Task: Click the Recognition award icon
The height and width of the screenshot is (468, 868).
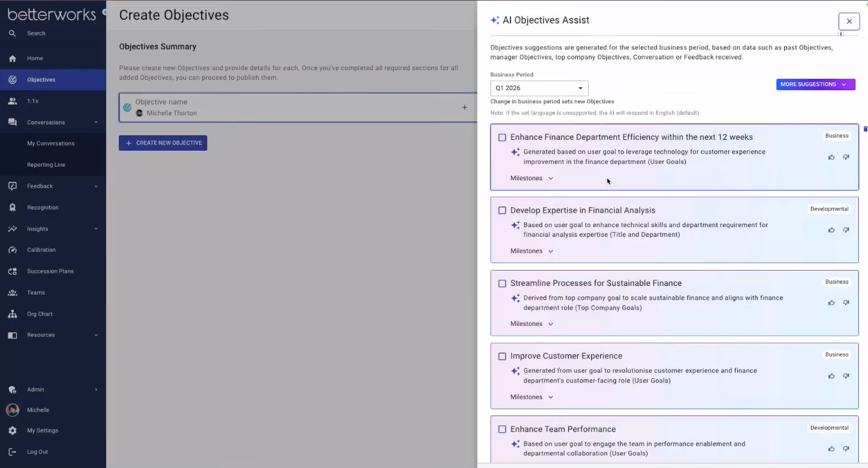Action: pyautogui.click(x=13, y=208)
